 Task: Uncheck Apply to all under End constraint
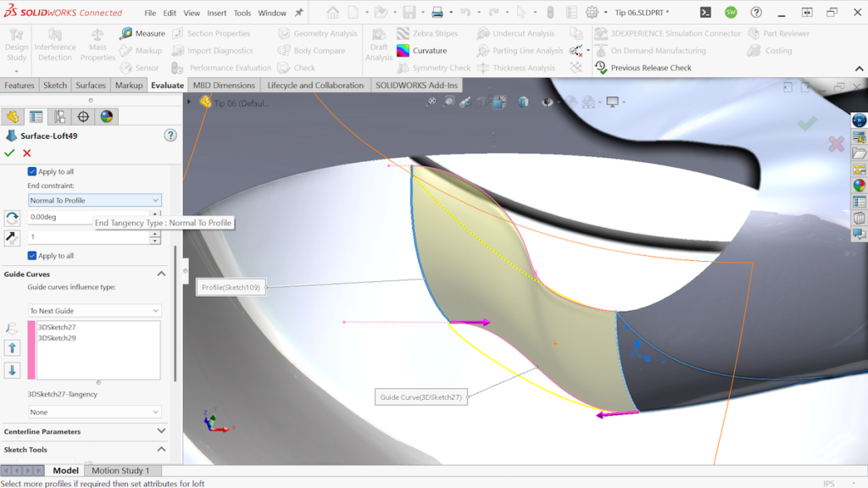[x=31, y=172]
